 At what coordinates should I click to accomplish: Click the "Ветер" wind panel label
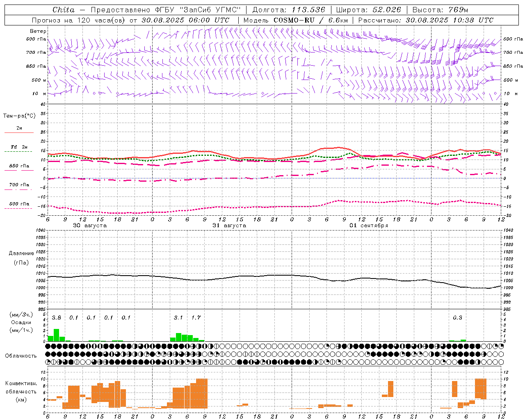pyautogui.click(x=38, y=31)
